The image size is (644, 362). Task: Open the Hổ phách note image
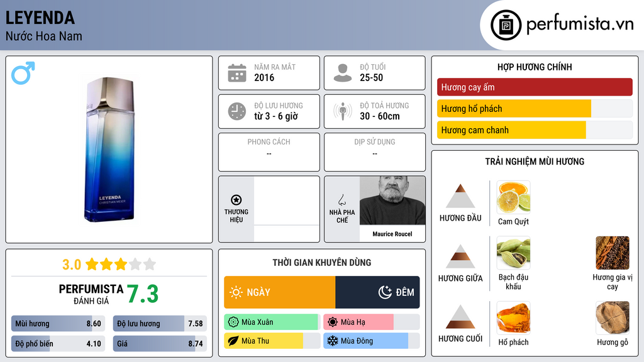(513, 317)
